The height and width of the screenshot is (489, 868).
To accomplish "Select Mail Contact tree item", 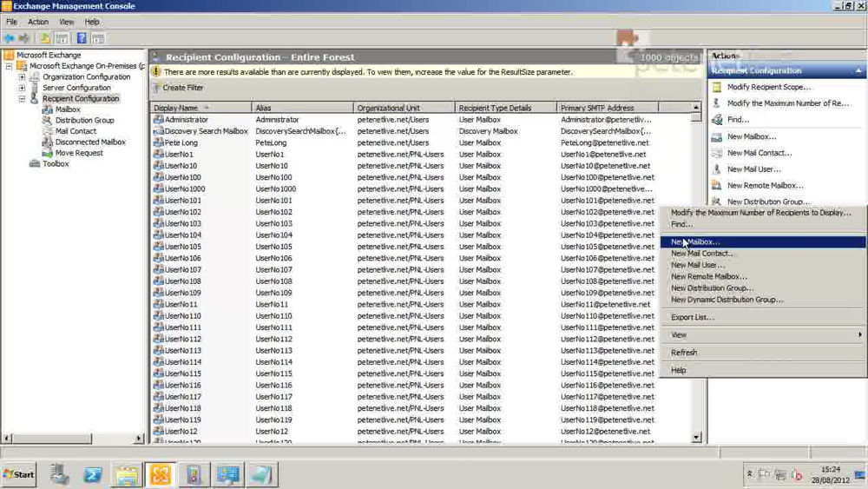I will pos(76,131).
